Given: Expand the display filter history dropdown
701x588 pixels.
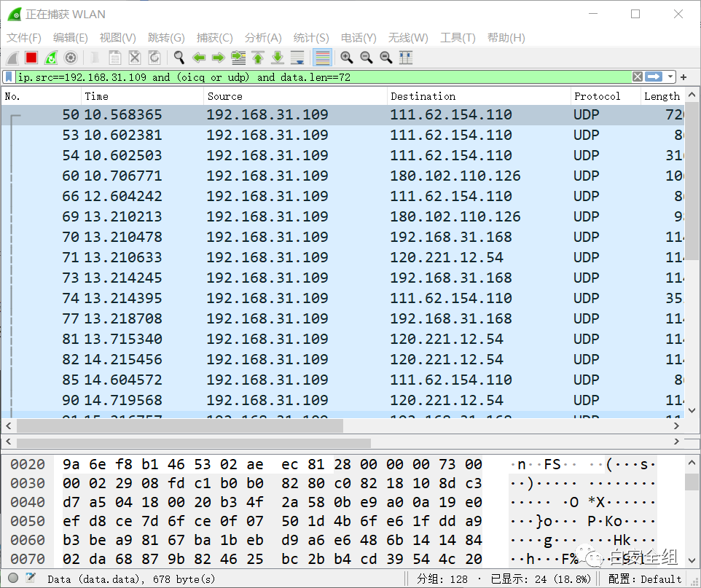Looking at the screenshot, I should tap(670, 77).
